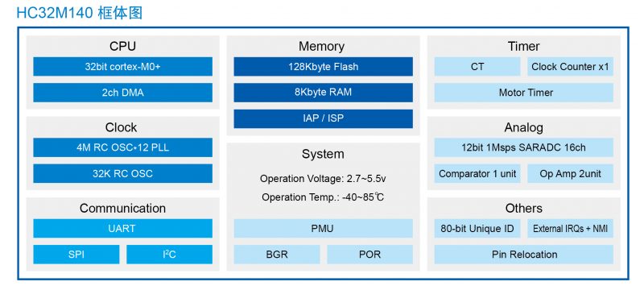Select the IAP / ISP block
The height and width of the screenshot is (290, 644).
tap(324, 118)
